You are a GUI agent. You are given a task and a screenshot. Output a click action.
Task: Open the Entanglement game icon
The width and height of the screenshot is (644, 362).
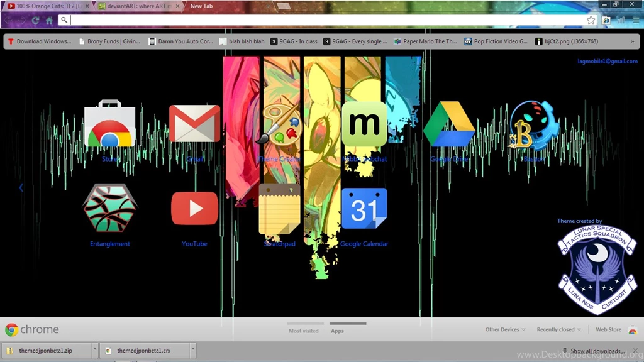coord(110,208)
